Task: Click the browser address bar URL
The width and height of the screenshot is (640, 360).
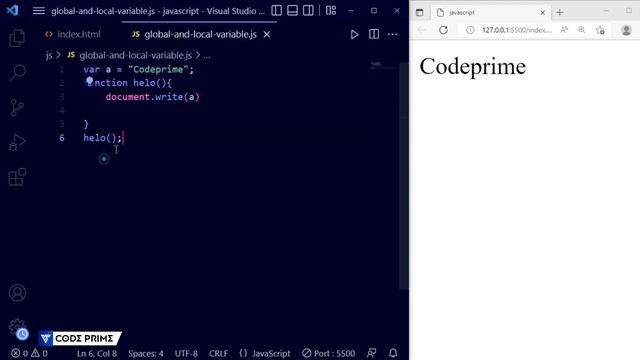Action: pyautogui.click(x=516, y=30)
